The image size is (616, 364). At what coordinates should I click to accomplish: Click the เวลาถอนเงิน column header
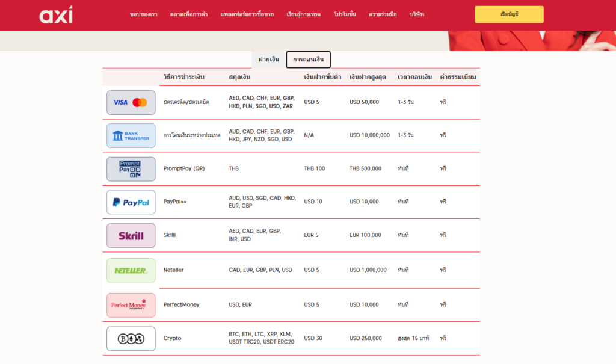pyautogui.click(x=414, y=77)
